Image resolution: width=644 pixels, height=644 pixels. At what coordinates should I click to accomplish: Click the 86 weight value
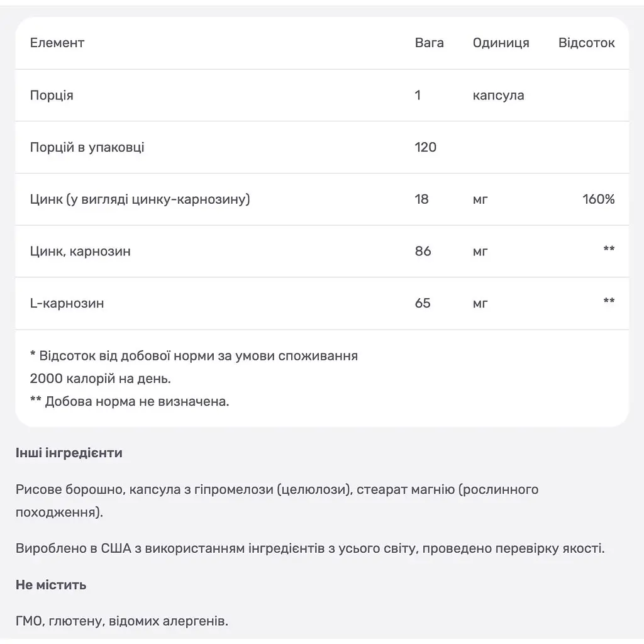click(x=423, y=251)
